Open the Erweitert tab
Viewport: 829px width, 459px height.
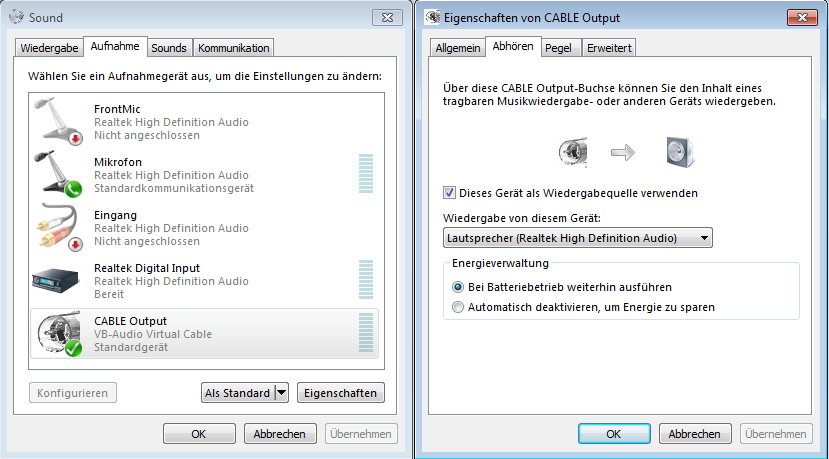pyautogui.click(x=609, y=48)
